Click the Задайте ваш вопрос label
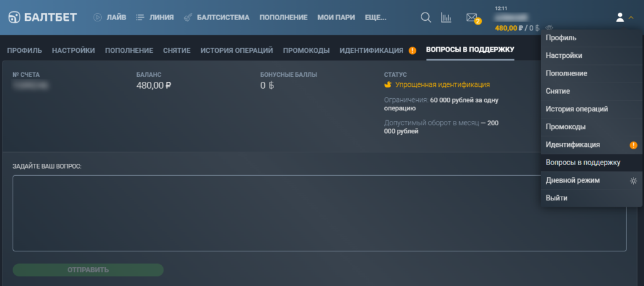The image size is (644, 286). [x=47, y=167]
